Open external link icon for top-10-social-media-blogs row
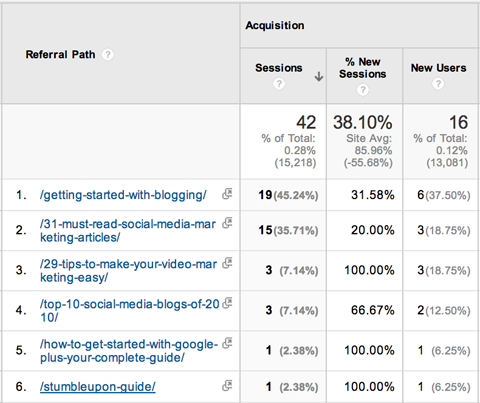Image resolution: width=480 pixels, height=403 pixels. (227, 303)
